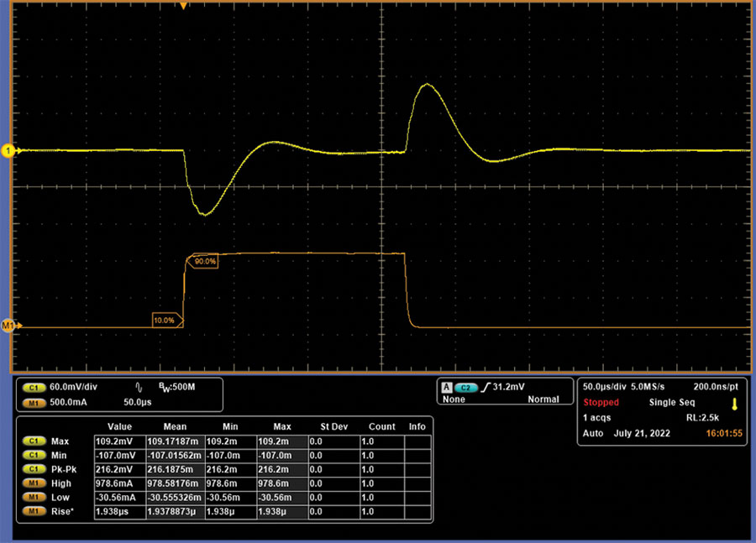Click the rising edge slope icon in the trigger panel
Image resolution: width=756 pixels, height=543 pixels.
point(485,388)
